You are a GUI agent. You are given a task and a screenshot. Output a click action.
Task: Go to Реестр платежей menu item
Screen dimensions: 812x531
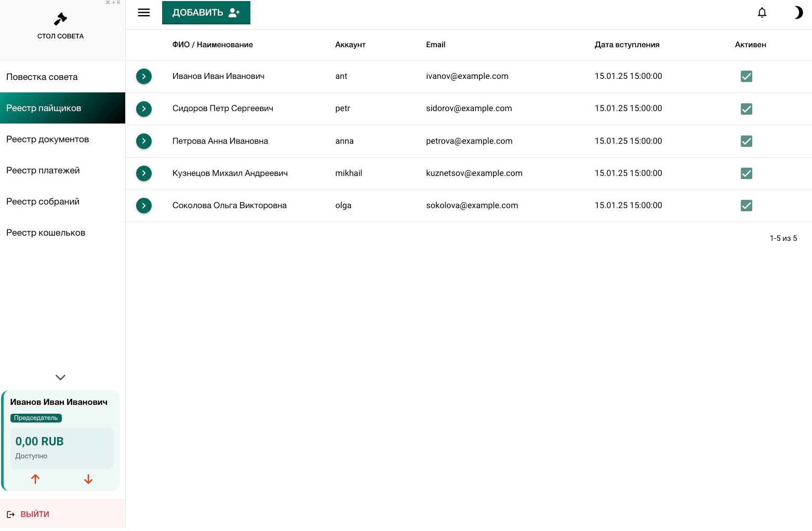tap(43, 170)
